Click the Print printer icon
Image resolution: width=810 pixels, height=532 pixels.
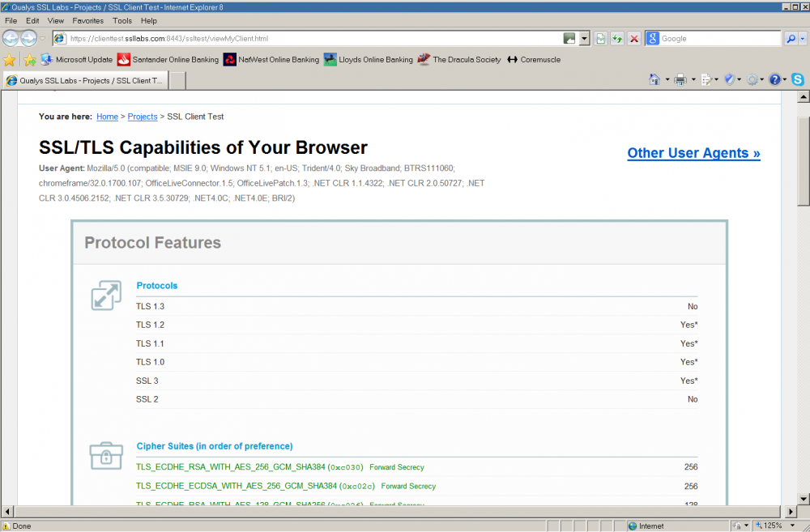[x=680, y=79]
